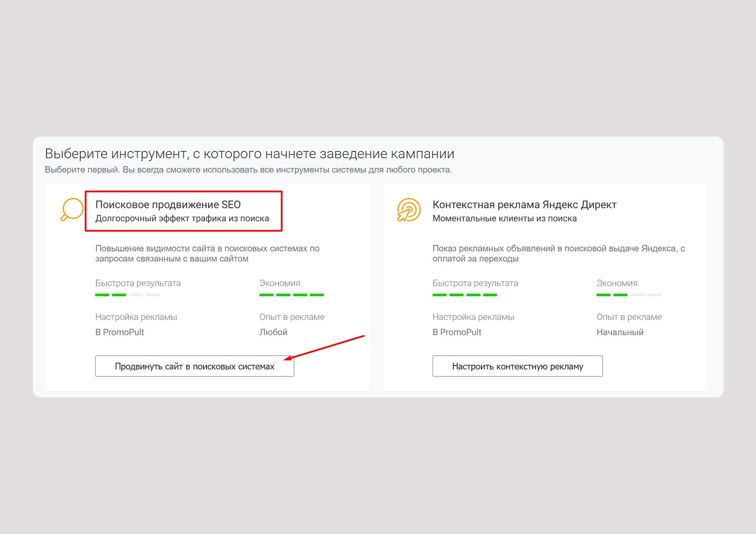Image resolution: width=756 pixels, height=534 pixels.
Task: Click description 'Показ рекламных объявлений'
Action: [558, 254]
